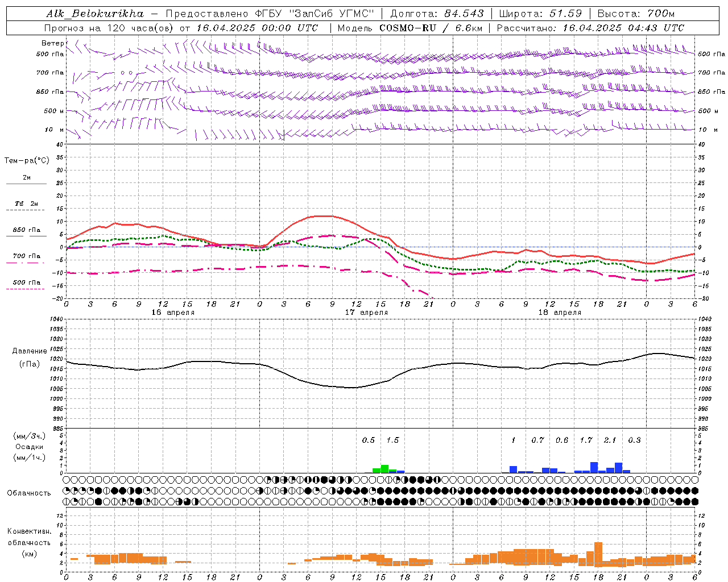Image resolution: width=728 pixels, height=582 pixels.
Task: Click the Конвективн. panel label
Action: click(x=29, y=531)
